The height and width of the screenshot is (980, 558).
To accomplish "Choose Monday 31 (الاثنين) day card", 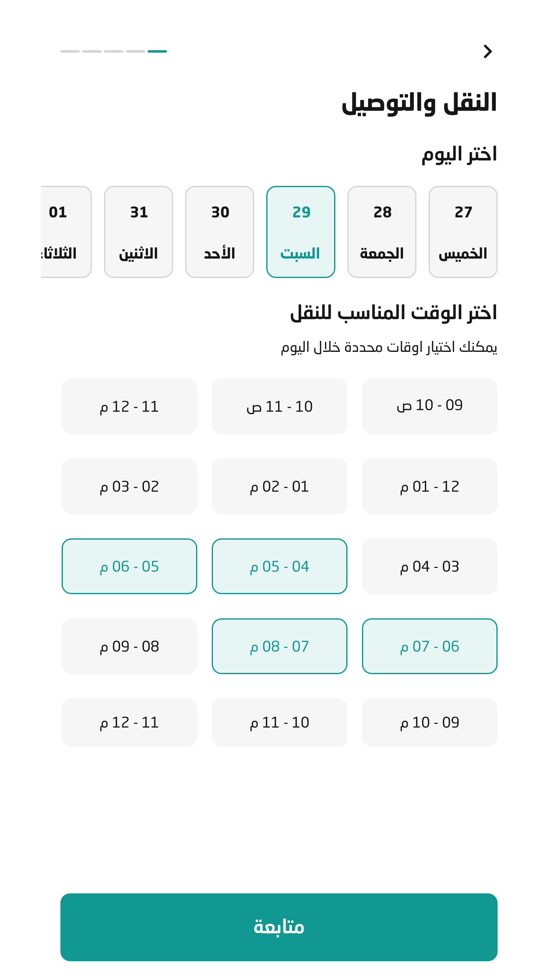I will 138,232.
